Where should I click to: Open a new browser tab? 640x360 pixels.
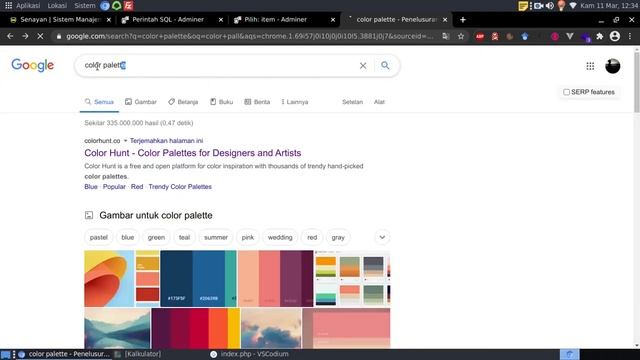point(462,20)
